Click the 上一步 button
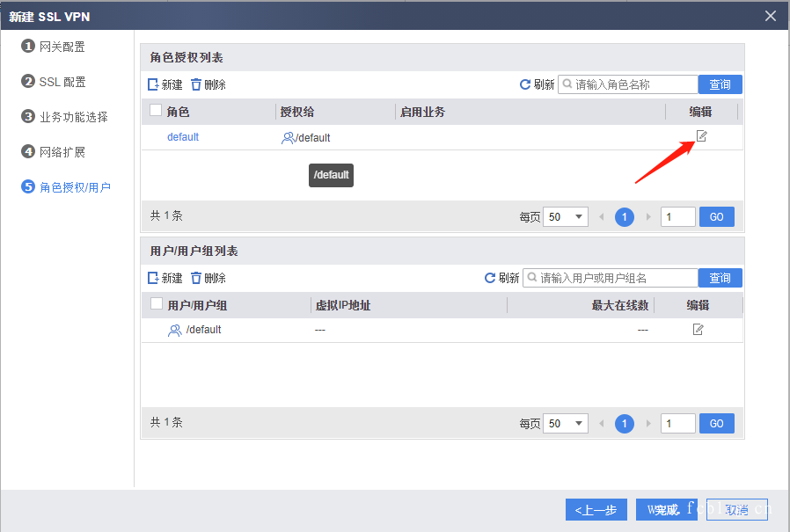This screenshot has width=790, height=532. point(596,510)
